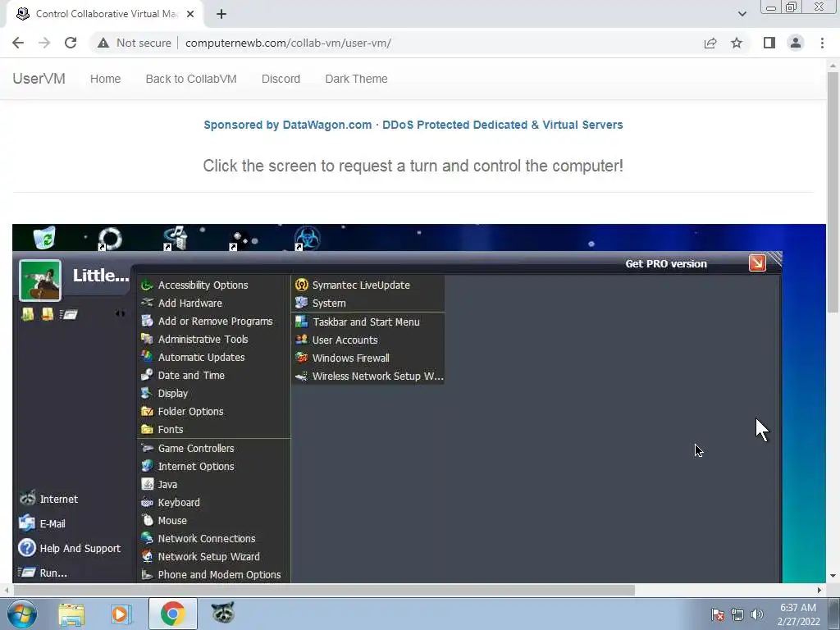Screen dimensions: 840x630
Task: Click Get PRO version text
Action: pos(666,263)
